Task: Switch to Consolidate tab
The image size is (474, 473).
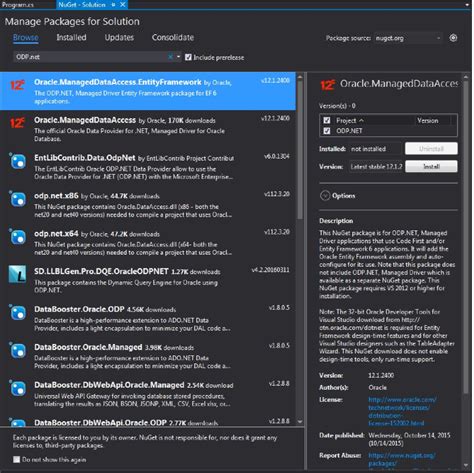Action: click(173, 37)
